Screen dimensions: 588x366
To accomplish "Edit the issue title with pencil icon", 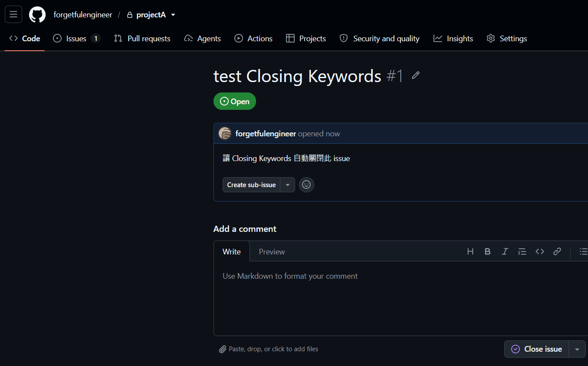I will [416, 76].
